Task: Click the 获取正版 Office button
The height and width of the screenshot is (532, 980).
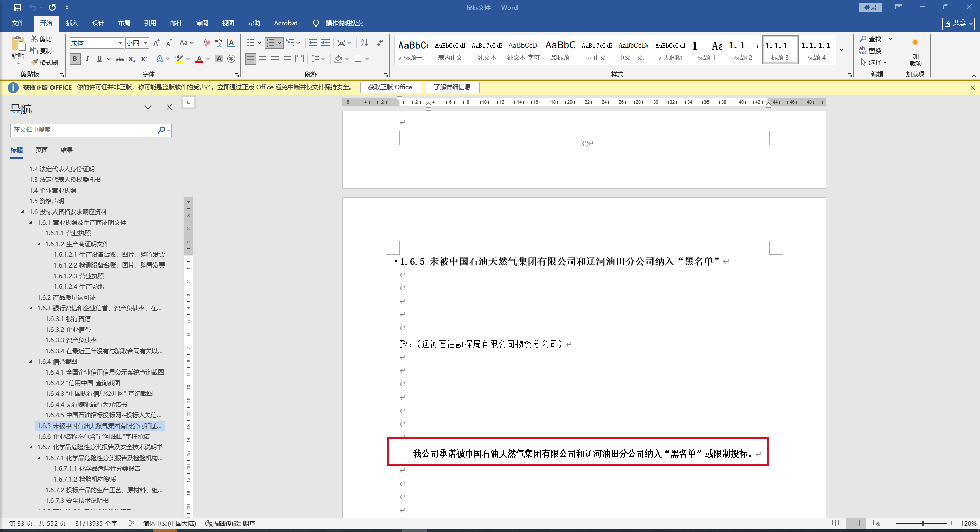Action: pos(390,87)
